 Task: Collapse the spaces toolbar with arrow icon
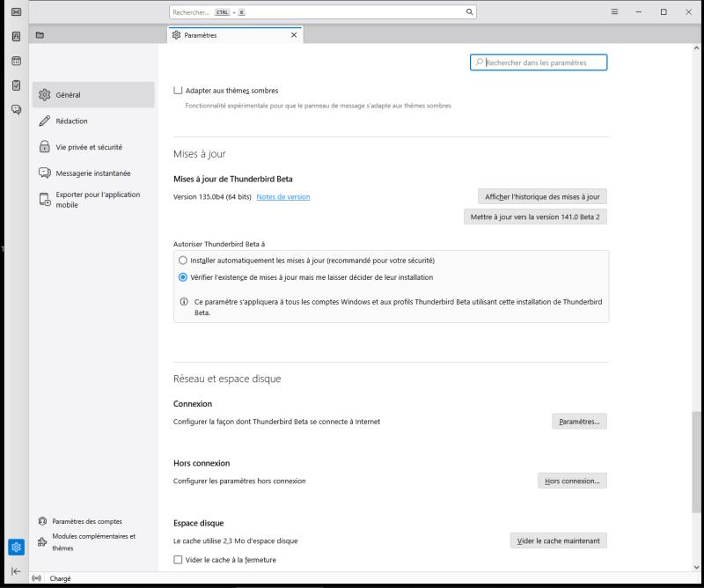16,571
